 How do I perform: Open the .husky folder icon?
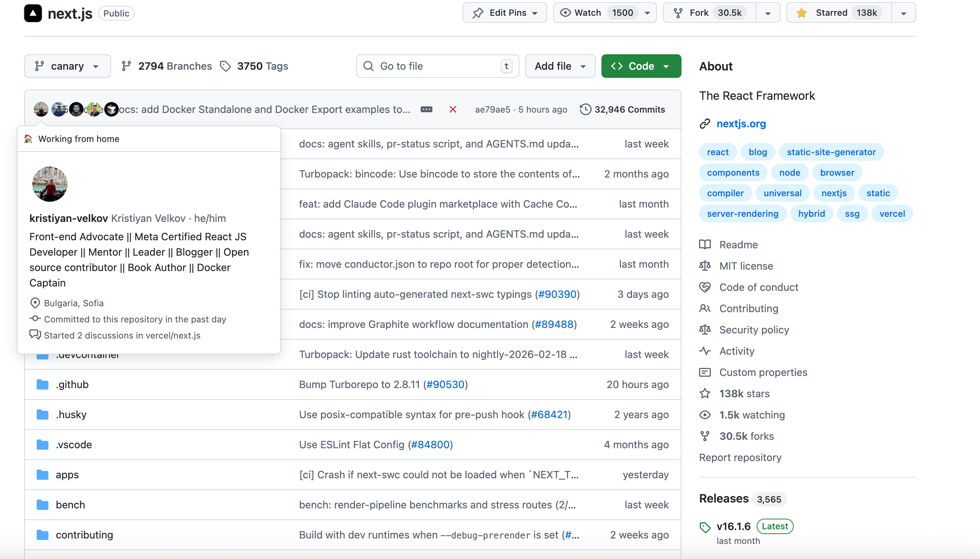click(x=43, y=414)
